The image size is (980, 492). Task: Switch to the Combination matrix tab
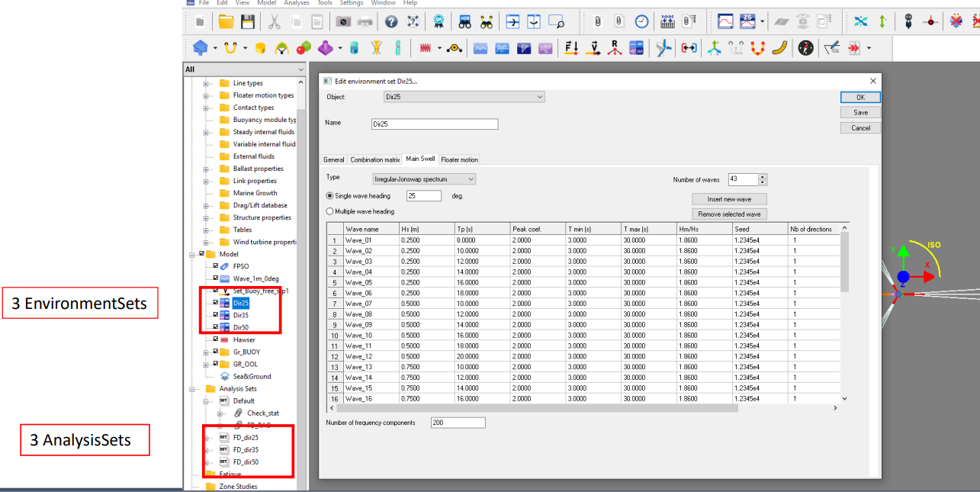[374, 159]
